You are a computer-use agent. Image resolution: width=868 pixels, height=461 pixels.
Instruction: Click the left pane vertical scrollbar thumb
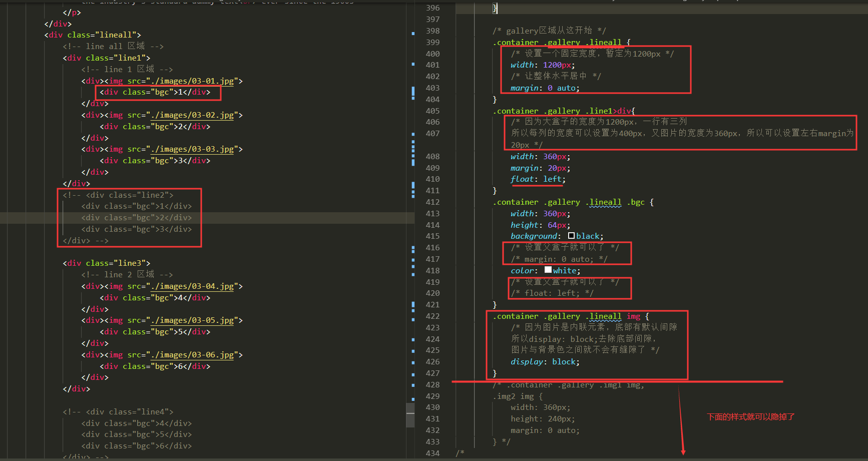coord(410,415)
